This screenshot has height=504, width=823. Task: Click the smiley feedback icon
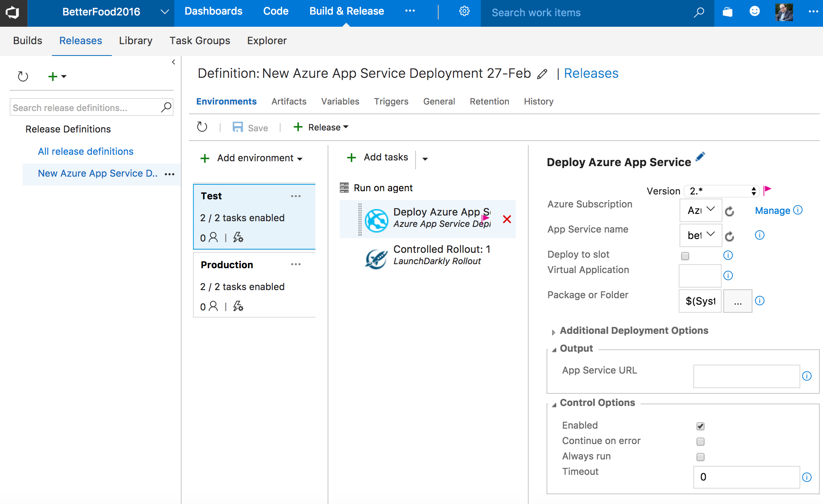click(x=754, y=11)
